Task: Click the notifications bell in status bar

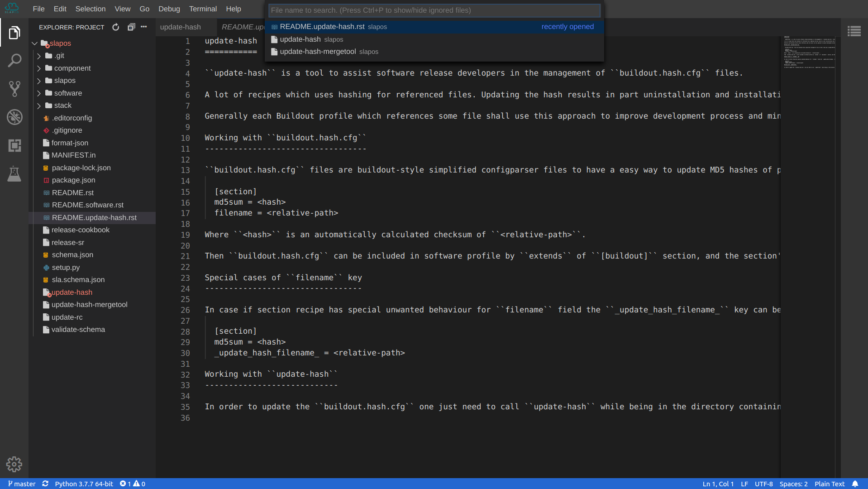Action: (x=855, y=484)
